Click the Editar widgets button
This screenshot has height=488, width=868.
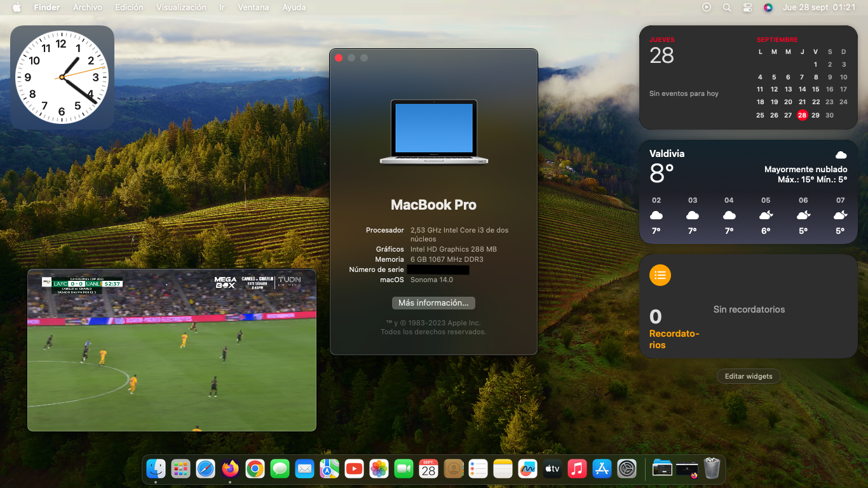pos(749,376)
